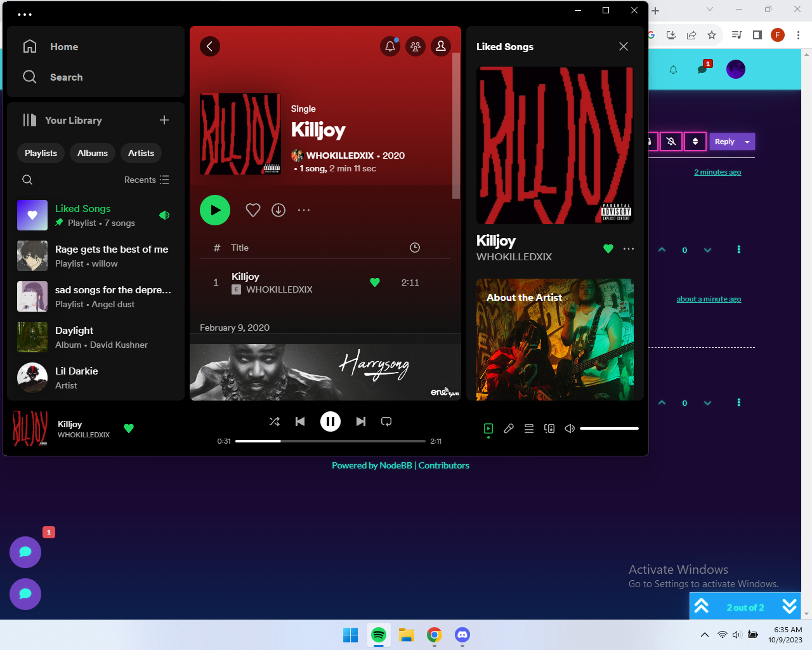Open 'about a minute ago' timestamp link

pyautogui.click(x=709, y=299)
